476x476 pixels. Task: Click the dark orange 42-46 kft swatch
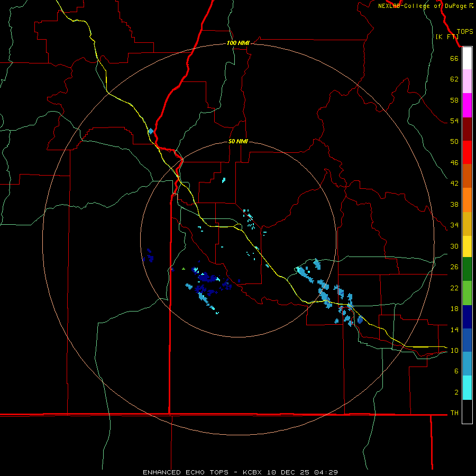pyautogui.click(x=467, y=176)
